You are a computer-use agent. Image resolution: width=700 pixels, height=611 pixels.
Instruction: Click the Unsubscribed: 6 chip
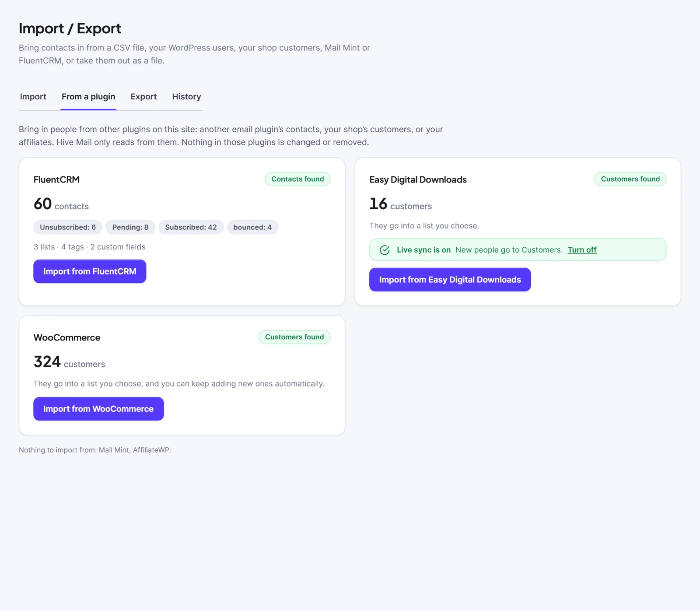(x=68, y=227)
